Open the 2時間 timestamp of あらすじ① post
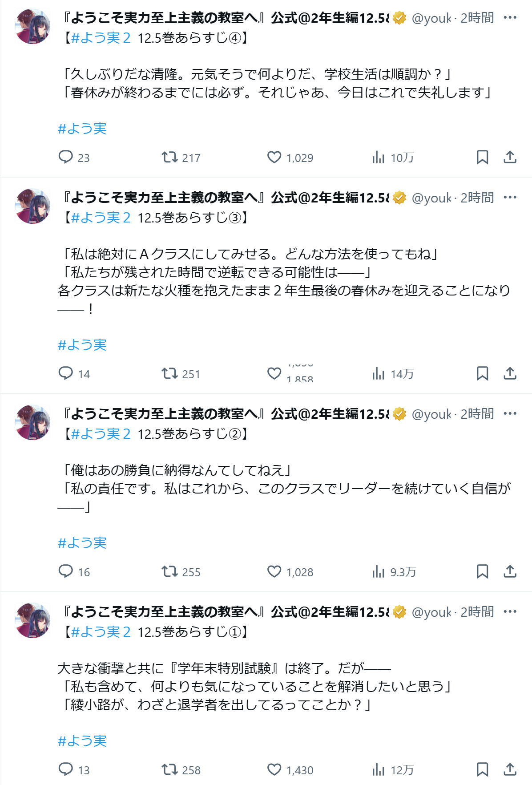Screen dimensions: 532x785 [x=477, y=612]
